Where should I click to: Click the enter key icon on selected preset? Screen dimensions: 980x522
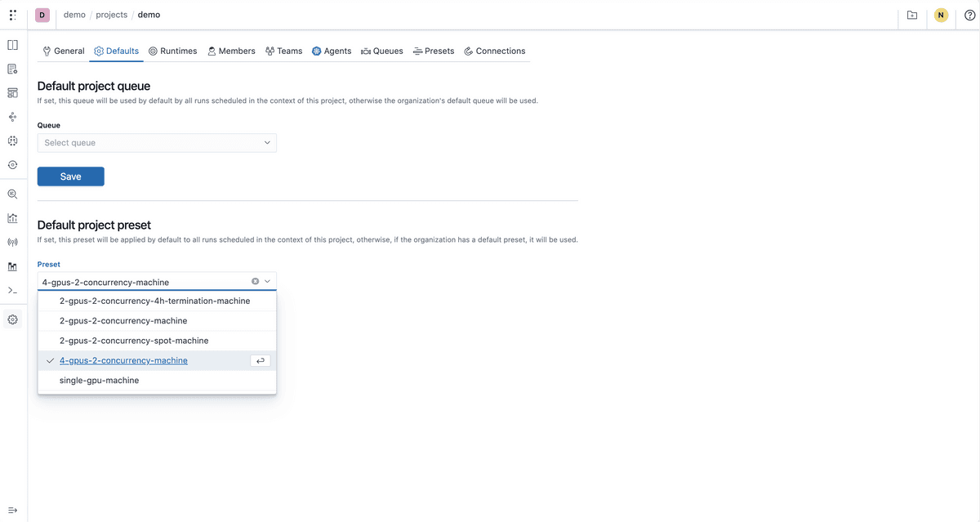pyautogui.click(x=261, y=360)
